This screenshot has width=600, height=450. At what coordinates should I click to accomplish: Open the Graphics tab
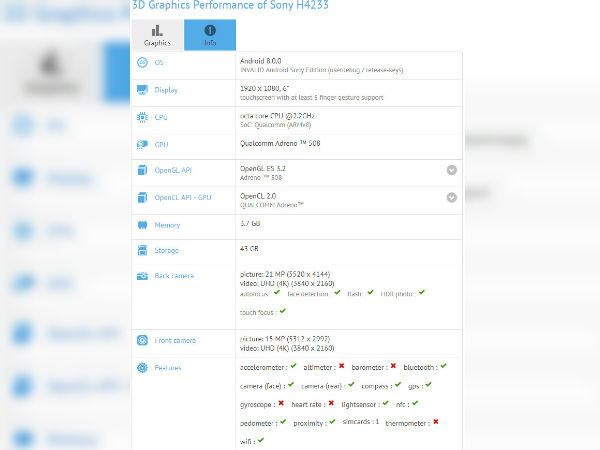(x=157, y=35)
